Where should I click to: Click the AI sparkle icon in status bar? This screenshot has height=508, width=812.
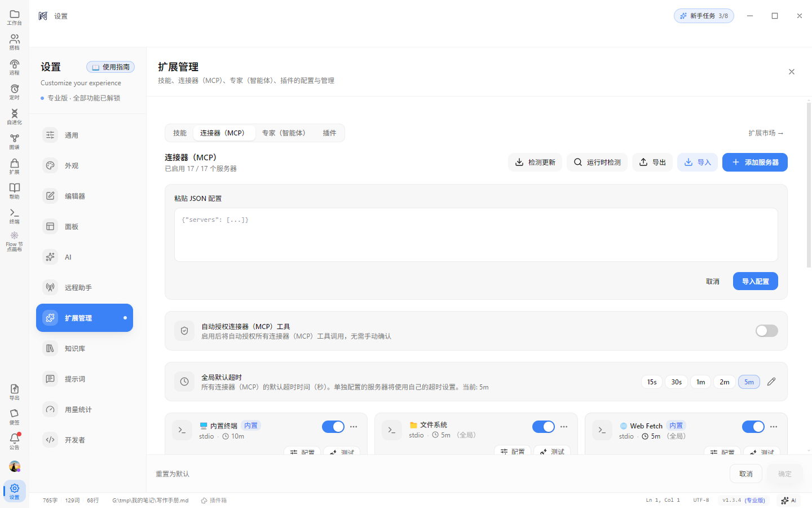click(x=788, y=500)
